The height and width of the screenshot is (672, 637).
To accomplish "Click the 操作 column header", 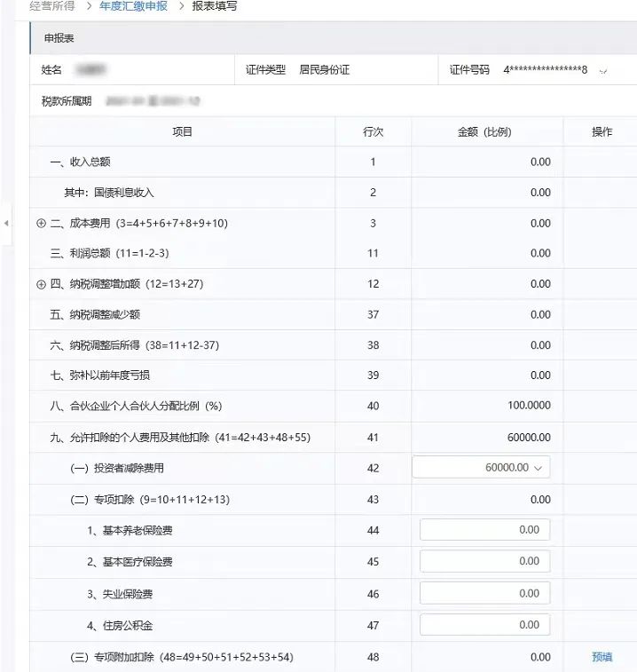I will [x=602, y=132].
